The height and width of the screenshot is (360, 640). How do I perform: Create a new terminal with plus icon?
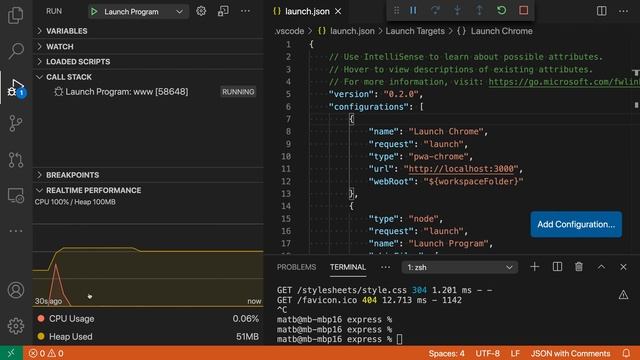click(x=534, y=267)
